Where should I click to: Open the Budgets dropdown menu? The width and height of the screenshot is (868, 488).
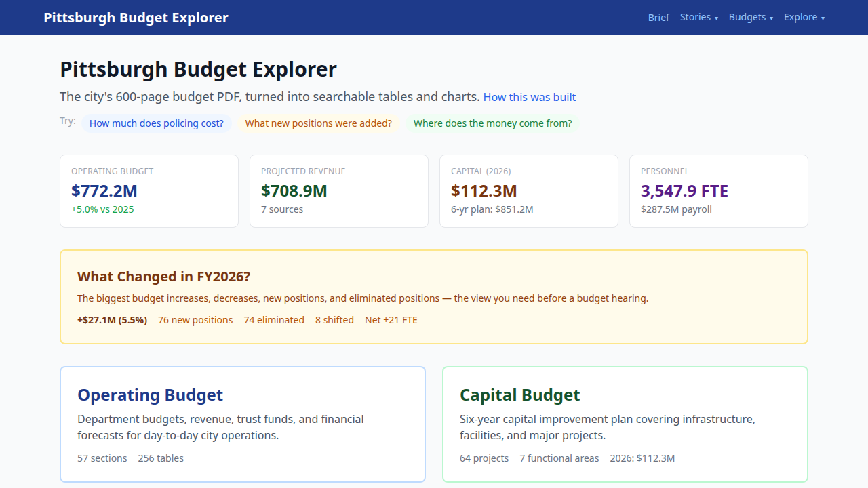click(x=751, y=17)
